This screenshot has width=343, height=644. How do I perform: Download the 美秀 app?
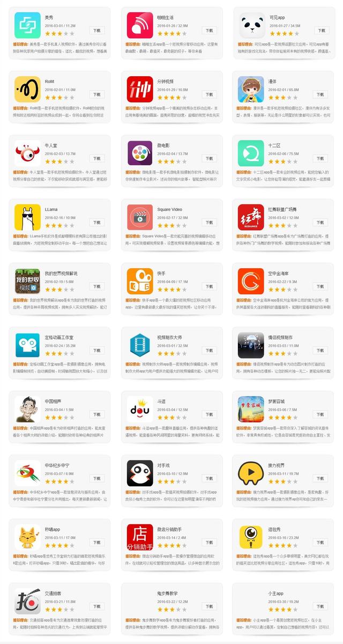97,31
